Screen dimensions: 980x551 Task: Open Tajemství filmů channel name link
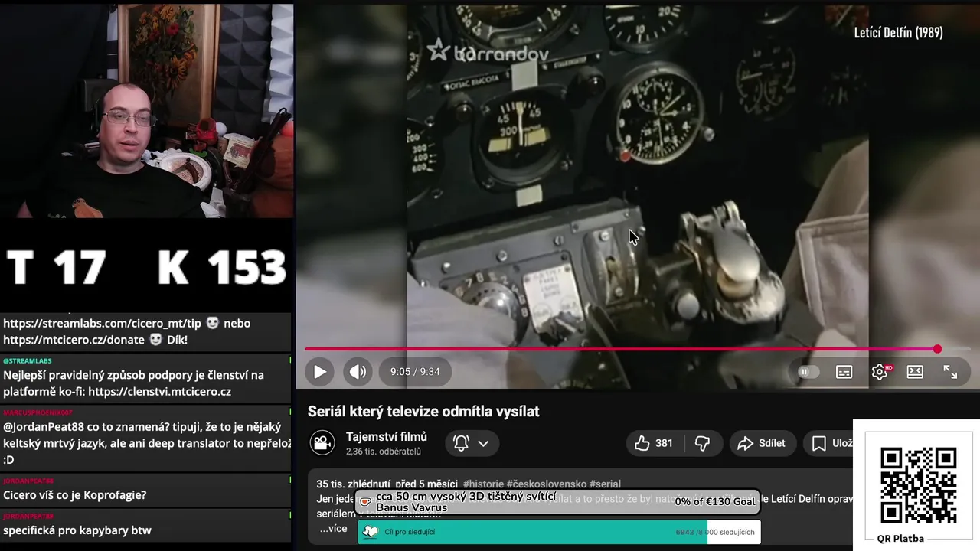click(x=387, y=437)
